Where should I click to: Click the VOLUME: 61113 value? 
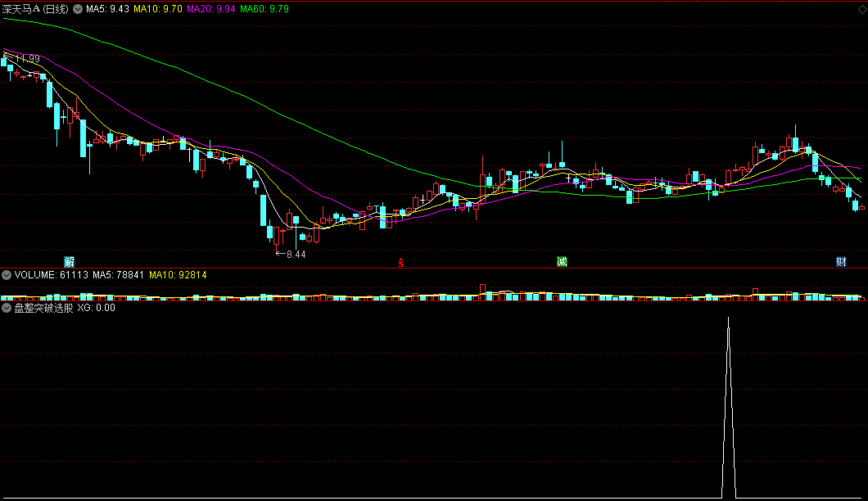[51, 274]
